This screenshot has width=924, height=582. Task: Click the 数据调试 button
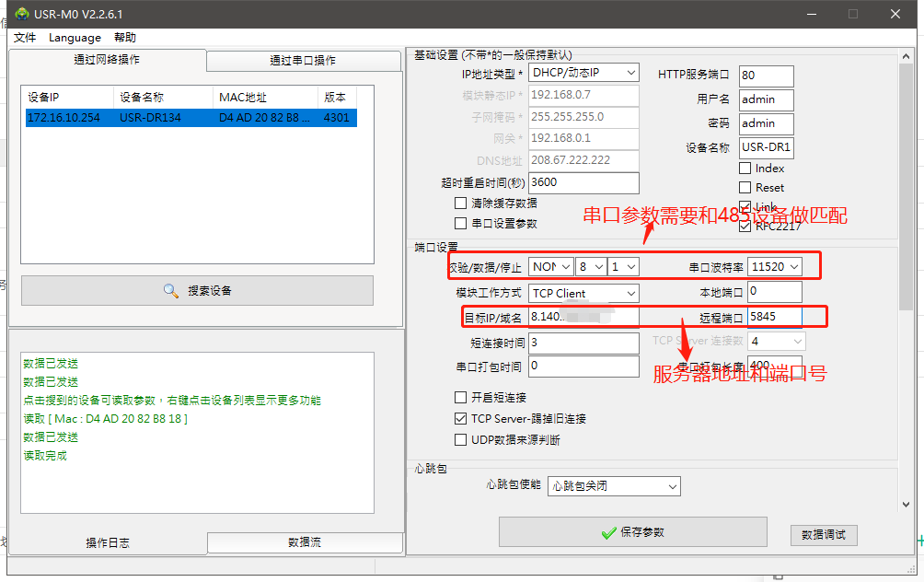coord(824,535)
